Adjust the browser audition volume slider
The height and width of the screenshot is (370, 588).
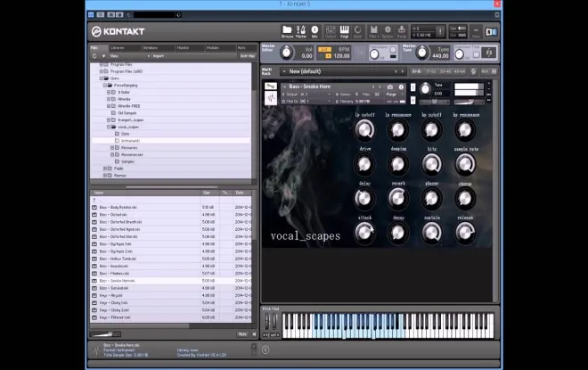[x=105, y=334]
